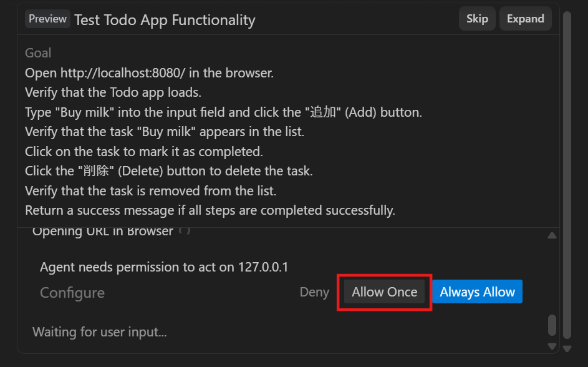Click the outer scrollbar down arrow
This screenshot has width=588, height=367.
[567, 349]
